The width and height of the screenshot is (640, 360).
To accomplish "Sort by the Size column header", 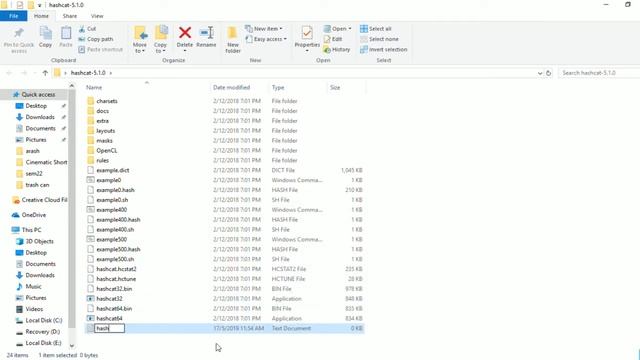I will pyautogui.click(x=335, y=87).
